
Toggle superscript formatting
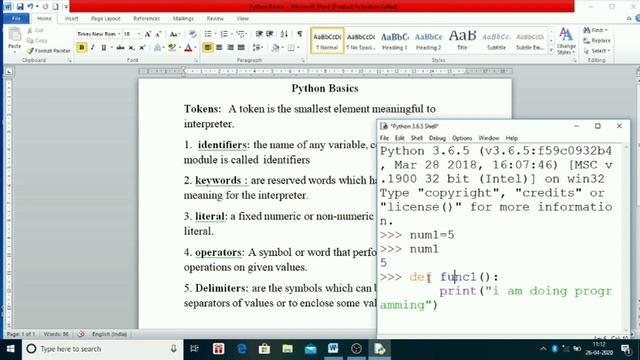pyautogui.click(x=142, y=48)
